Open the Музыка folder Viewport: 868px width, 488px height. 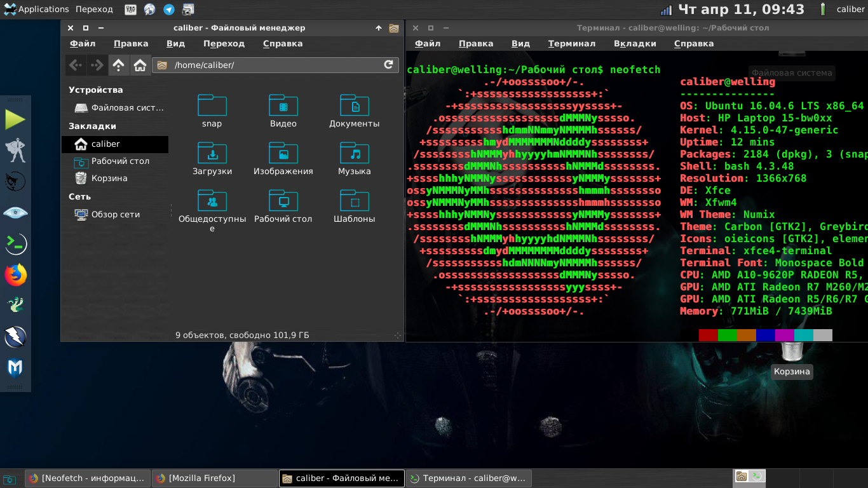(x=355, y=159)
